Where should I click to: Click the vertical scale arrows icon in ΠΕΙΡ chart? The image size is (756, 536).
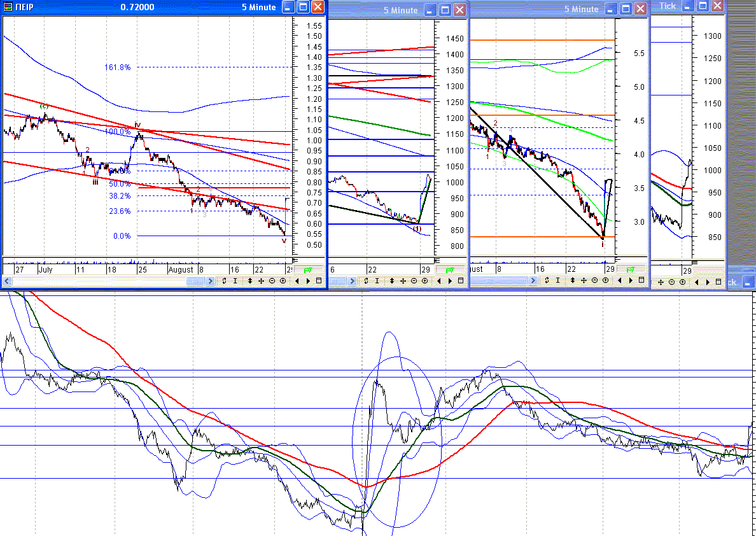(249, 281)
